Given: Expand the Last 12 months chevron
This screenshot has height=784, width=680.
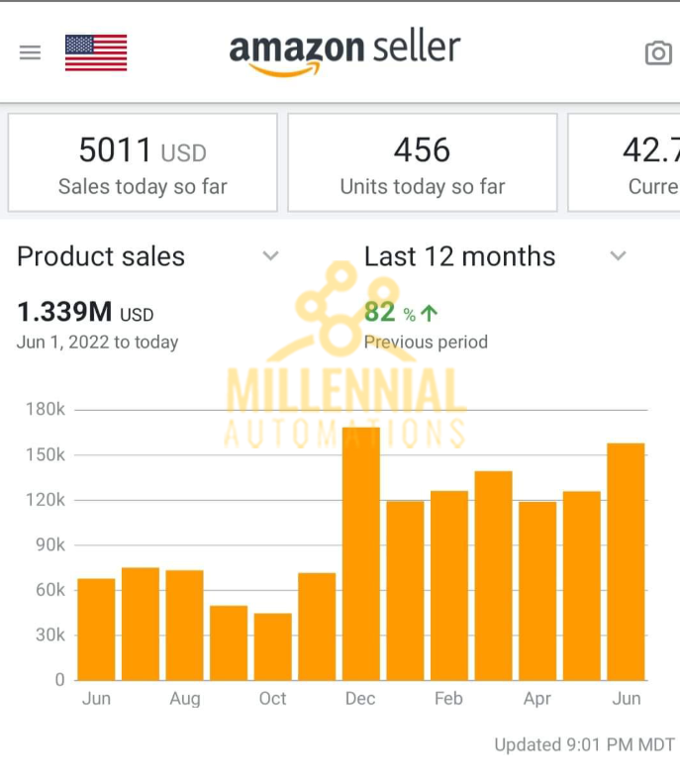Looking at the screenshot, I should click(618, 256).
